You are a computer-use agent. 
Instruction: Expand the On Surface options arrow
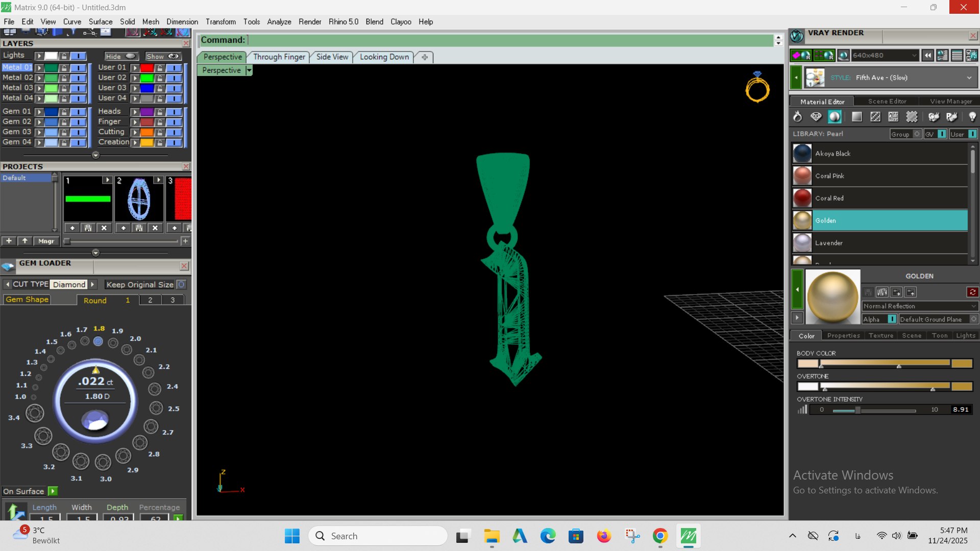[53, 491]
